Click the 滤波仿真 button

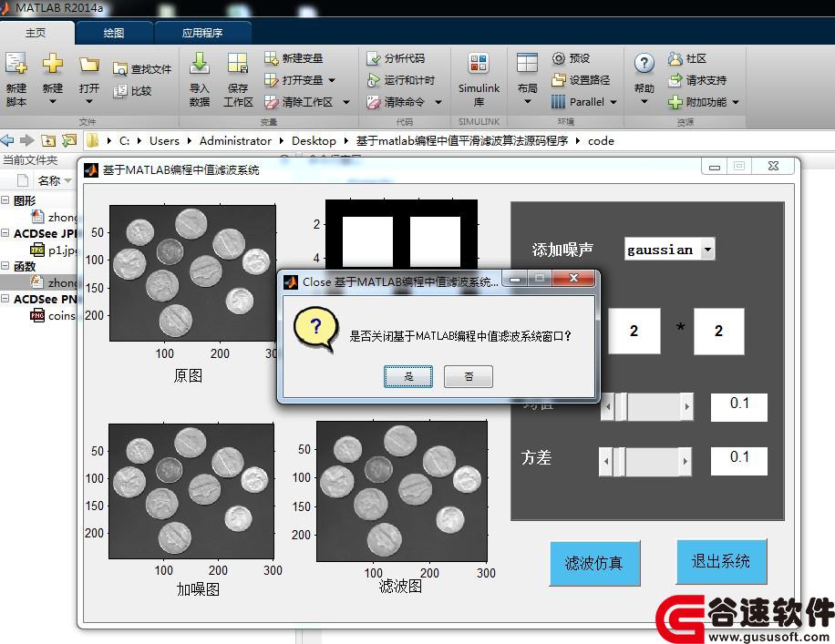coord(593,563)
